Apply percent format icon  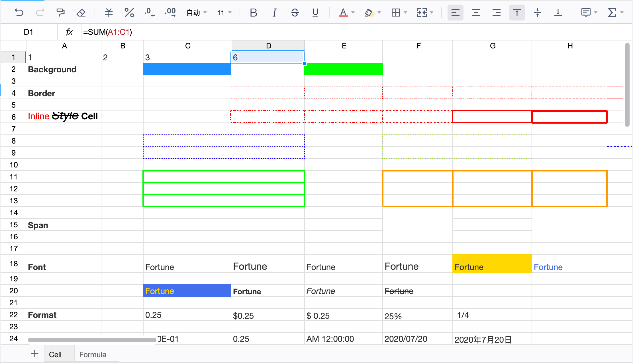click(x=129, y=13)
